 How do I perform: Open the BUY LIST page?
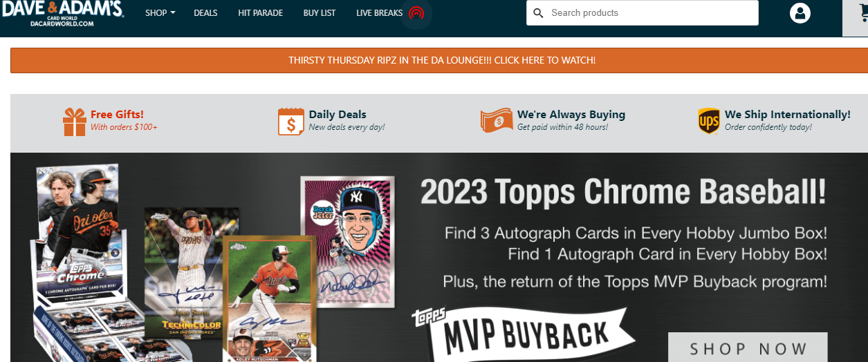pos(320,13)
